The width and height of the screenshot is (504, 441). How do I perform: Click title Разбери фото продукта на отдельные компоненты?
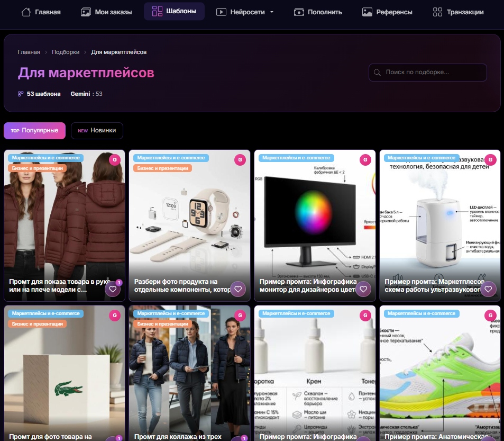click(x=182, y=286)
